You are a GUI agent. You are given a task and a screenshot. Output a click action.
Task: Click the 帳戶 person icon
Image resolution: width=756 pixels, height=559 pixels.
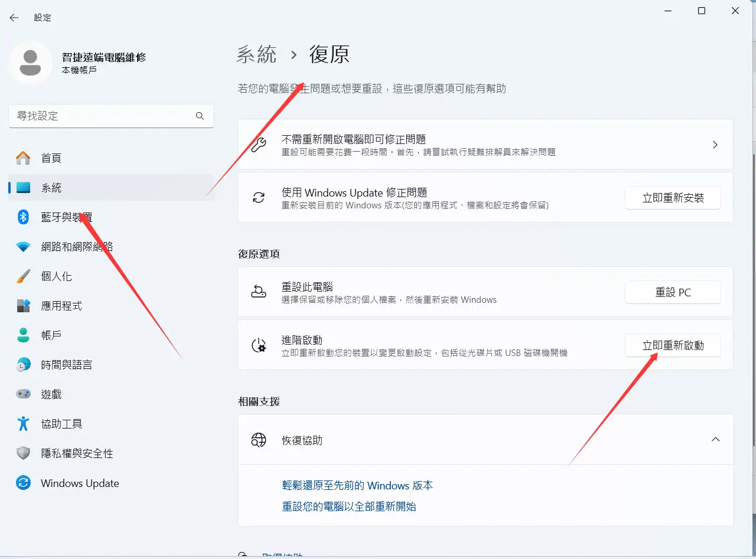tap(23, 335)
